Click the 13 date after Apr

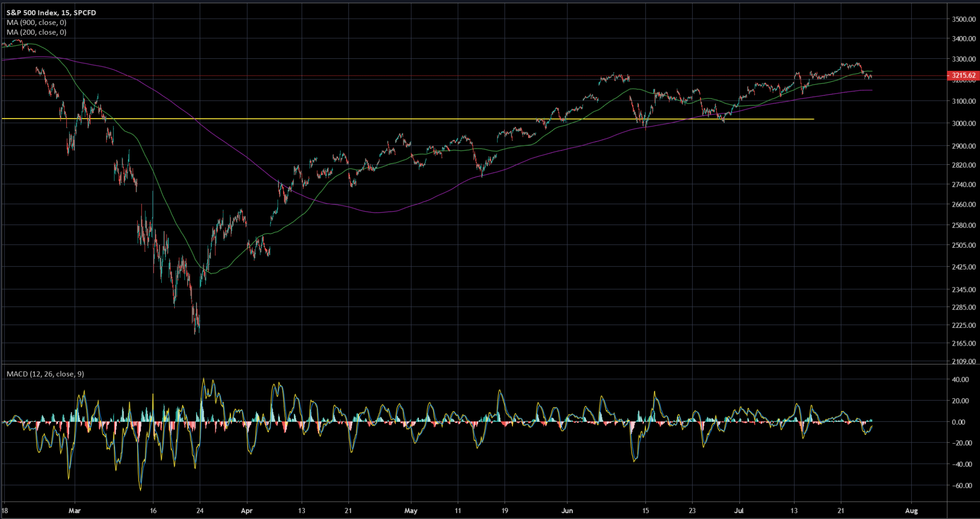[301, 511]
